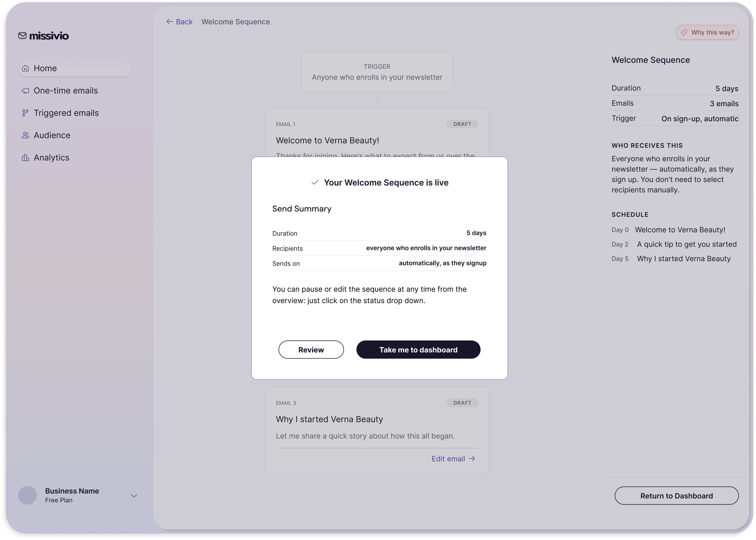Screen dimensions: 756x540
Task: Click the 'You can pause or edit' note
Action: coord(369,295)
